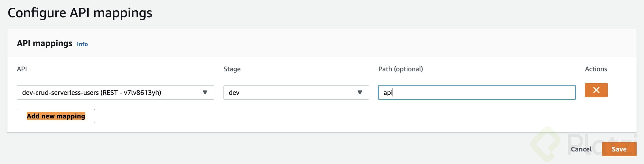Remove the mapping with the orange X button
Screen dimensions: 644x164
tap(596, 90)
